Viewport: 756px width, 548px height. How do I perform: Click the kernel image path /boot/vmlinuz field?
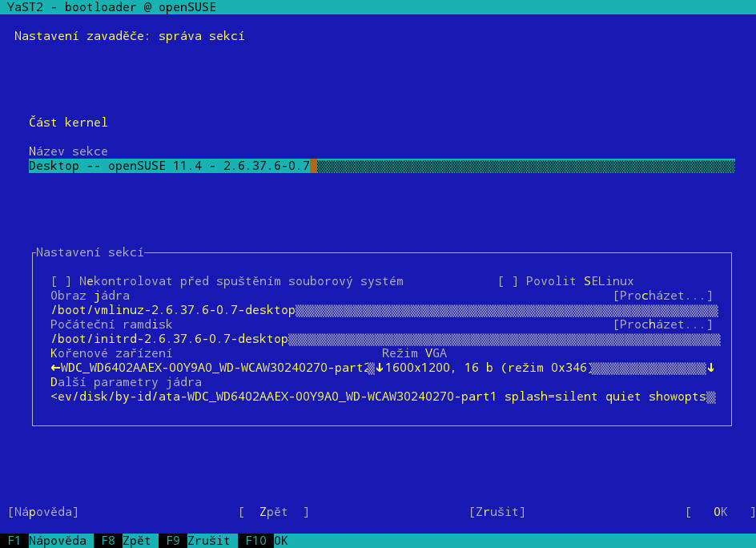coord(384,310)
